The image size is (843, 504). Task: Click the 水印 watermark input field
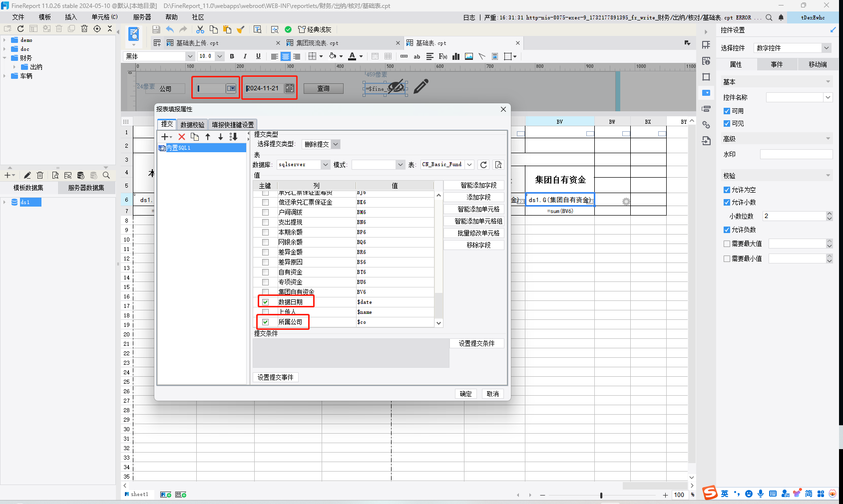796,154
